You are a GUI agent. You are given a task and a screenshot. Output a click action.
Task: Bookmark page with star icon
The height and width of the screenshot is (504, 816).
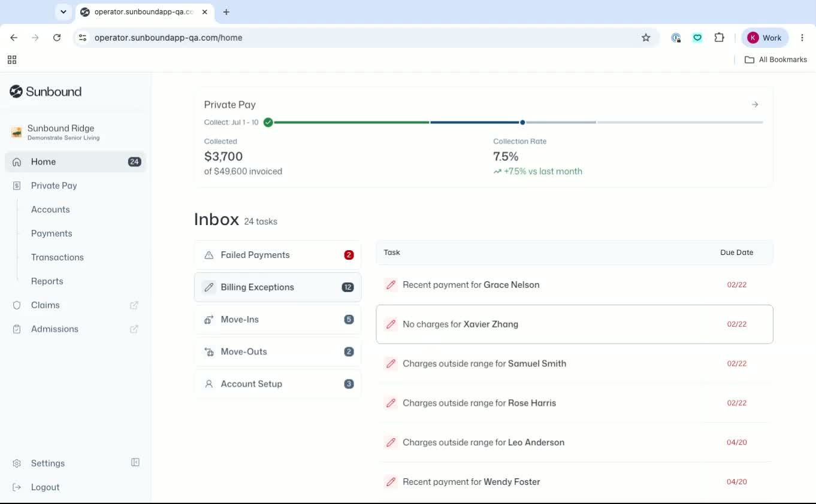point(646,38)
